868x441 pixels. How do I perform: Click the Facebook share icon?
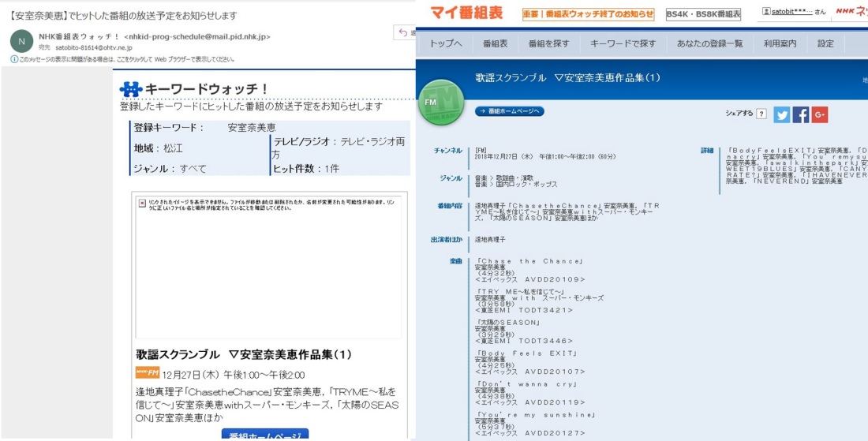coord(800,114)
